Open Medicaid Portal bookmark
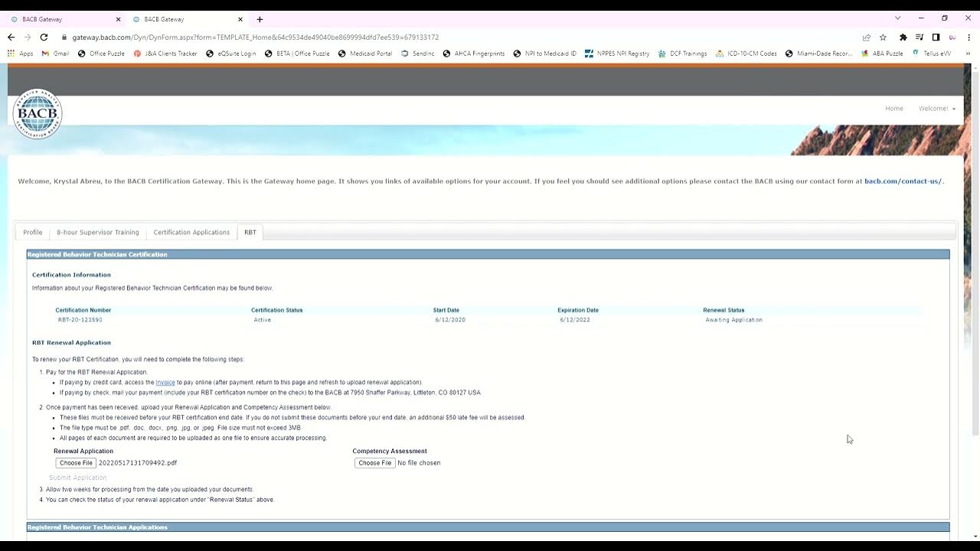The height and width of the screenshot is (551, 980). click(x=364, y=54)
